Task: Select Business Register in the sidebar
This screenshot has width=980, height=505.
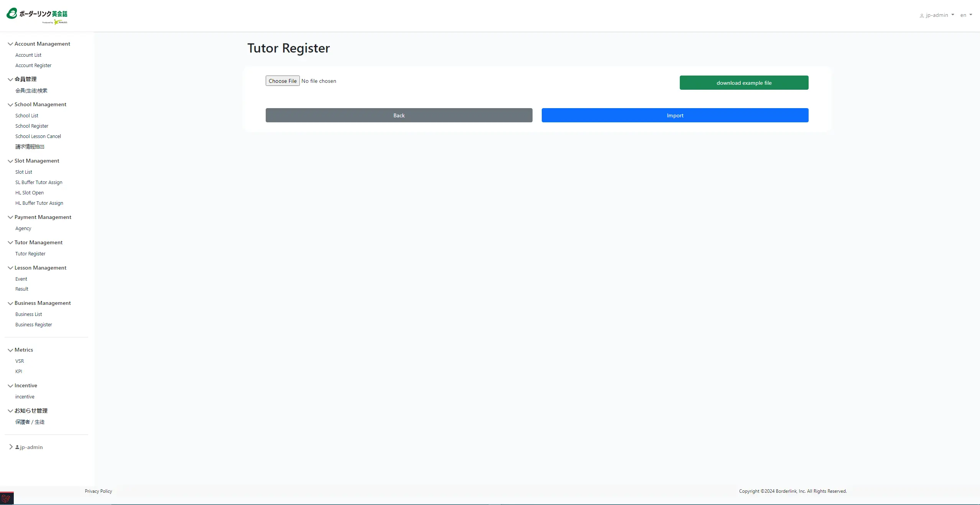Action: point(34,325)
